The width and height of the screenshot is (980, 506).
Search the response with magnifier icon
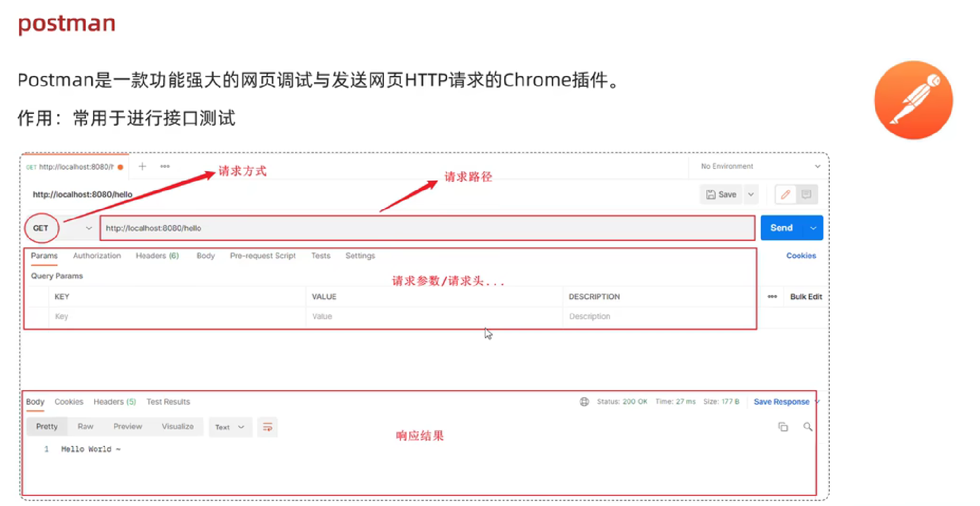coord(808,427)
